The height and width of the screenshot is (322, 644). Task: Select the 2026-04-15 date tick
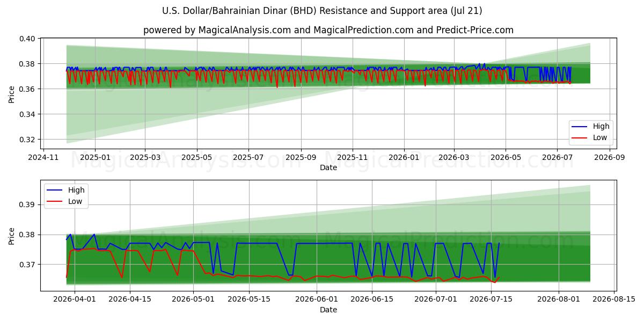click(129, 300)
